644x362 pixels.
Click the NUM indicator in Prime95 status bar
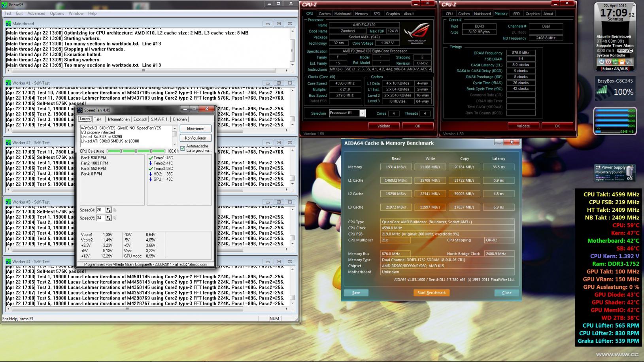pos(274,319)
